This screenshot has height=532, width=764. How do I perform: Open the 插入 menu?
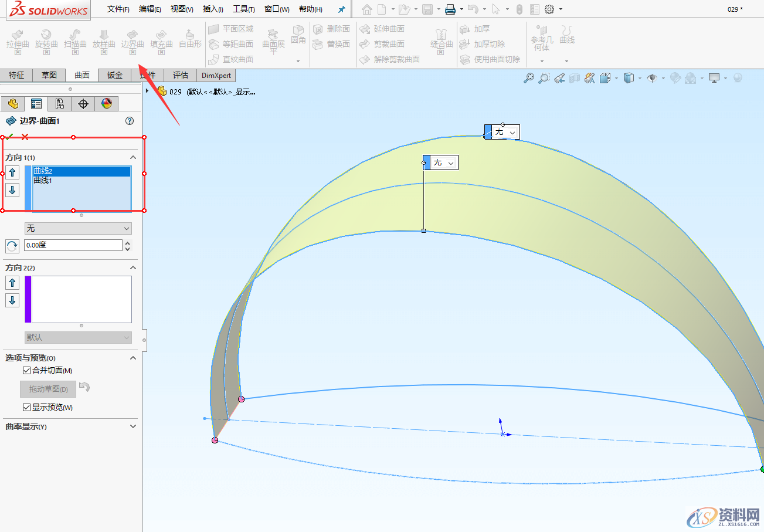(x=213, y=9)
